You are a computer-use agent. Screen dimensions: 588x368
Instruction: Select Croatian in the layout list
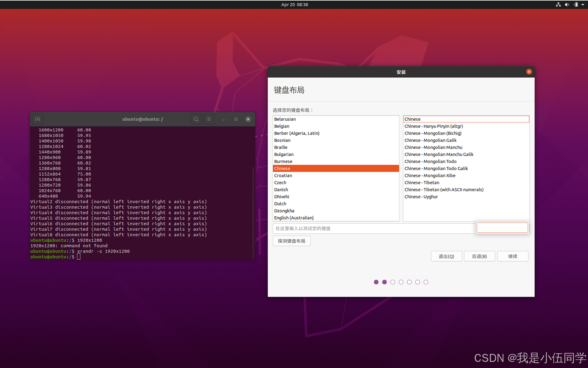pyautogui.click(x=283, y=175)
